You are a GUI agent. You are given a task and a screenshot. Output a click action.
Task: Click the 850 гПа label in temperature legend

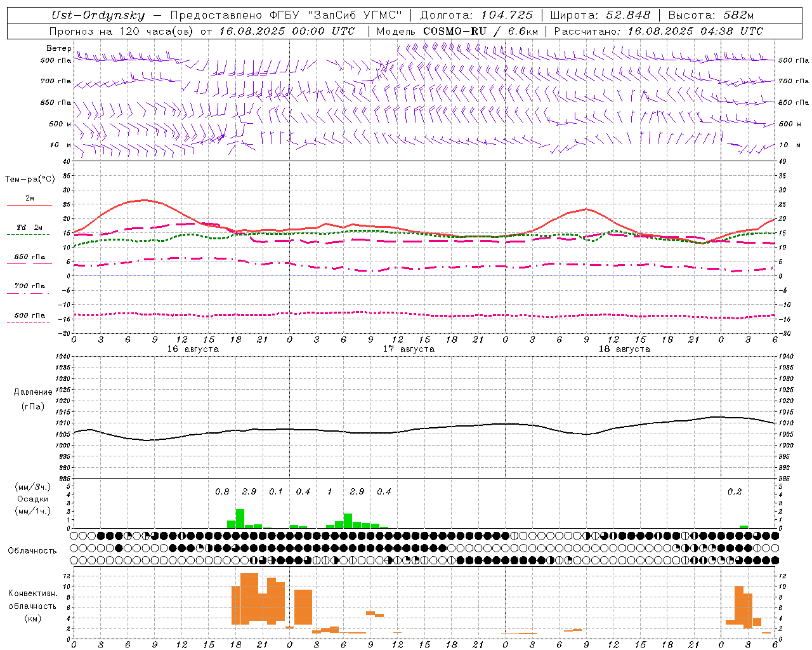(x=29, y=257)
